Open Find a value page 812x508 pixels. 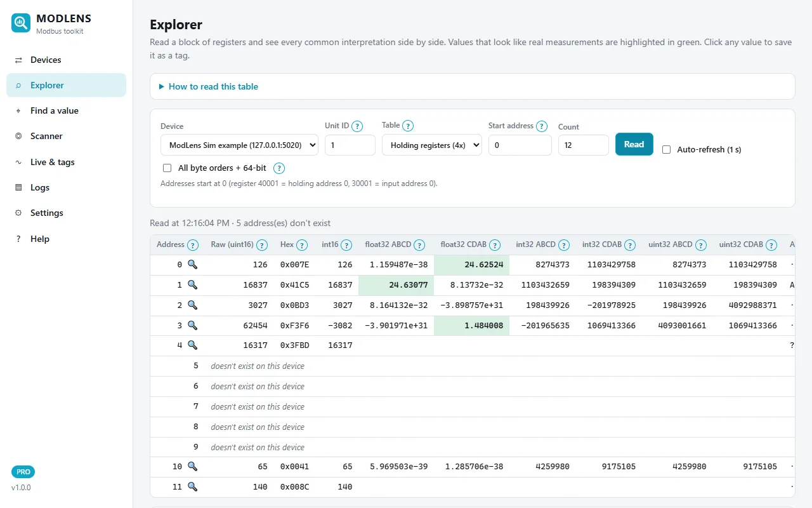pos(66,110)
